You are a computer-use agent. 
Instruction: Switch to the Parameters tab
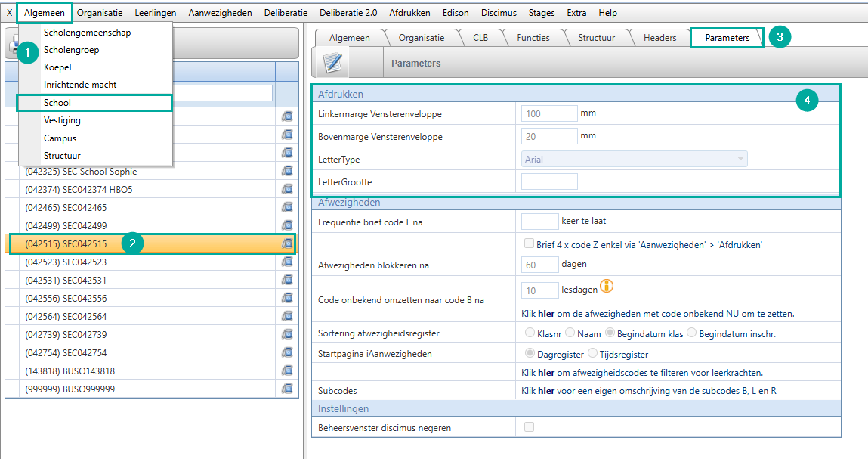point(727,38)
